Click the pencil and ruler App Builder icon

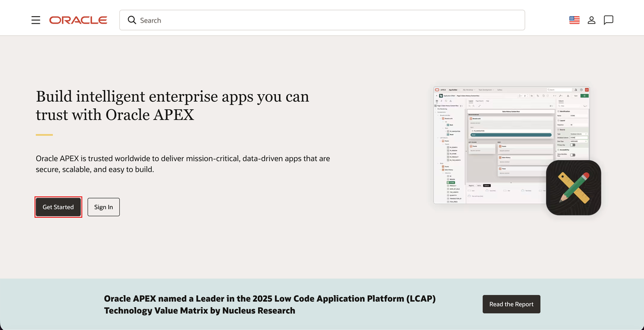click(x=574, y=187)
